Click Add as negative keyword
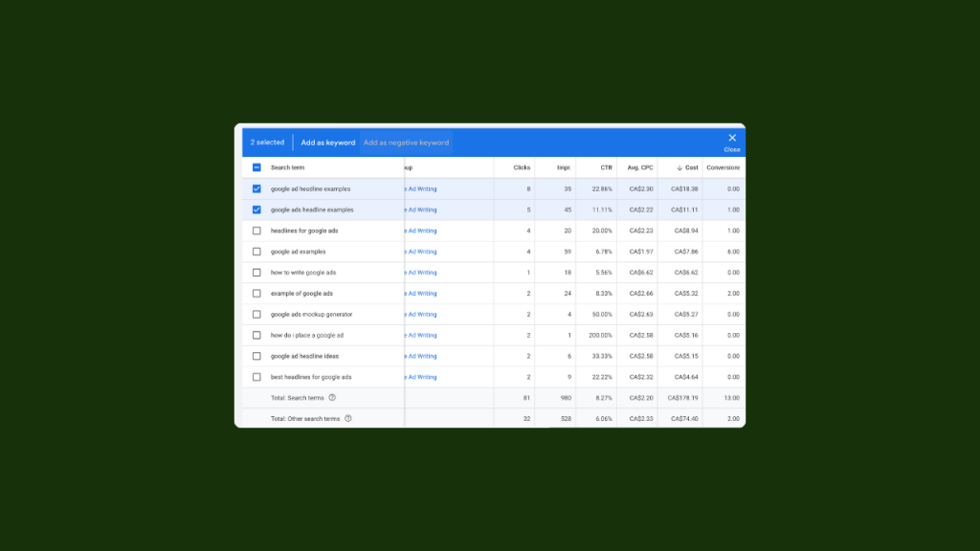 (x=406, y=142)
